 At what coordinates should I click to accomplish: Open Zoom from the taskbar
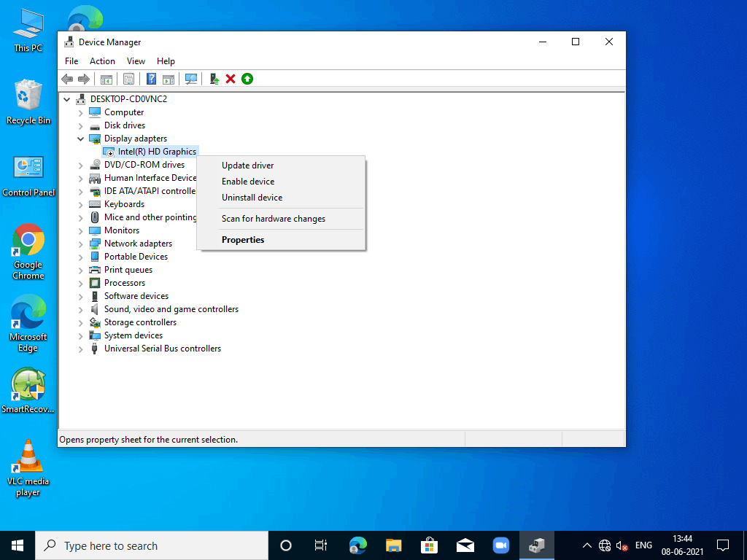pyautogui.click(x=500, y=545)
